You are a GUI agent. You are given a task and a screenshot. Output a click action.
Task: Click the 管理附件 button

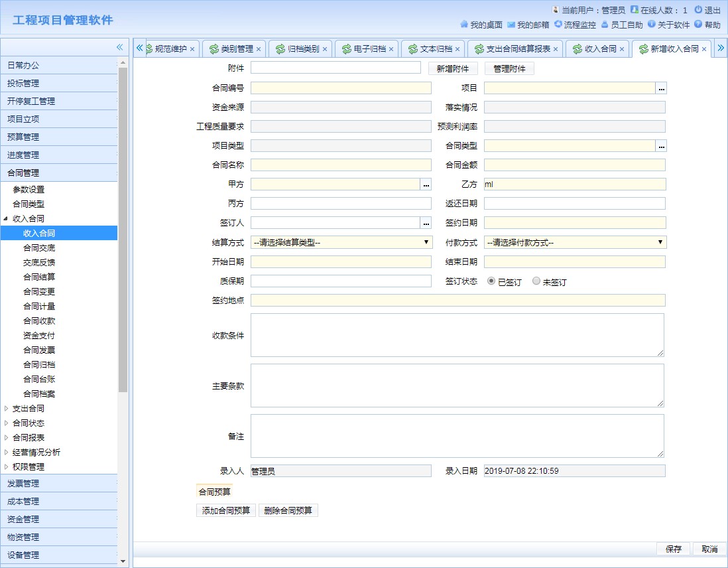pos(509,69)
